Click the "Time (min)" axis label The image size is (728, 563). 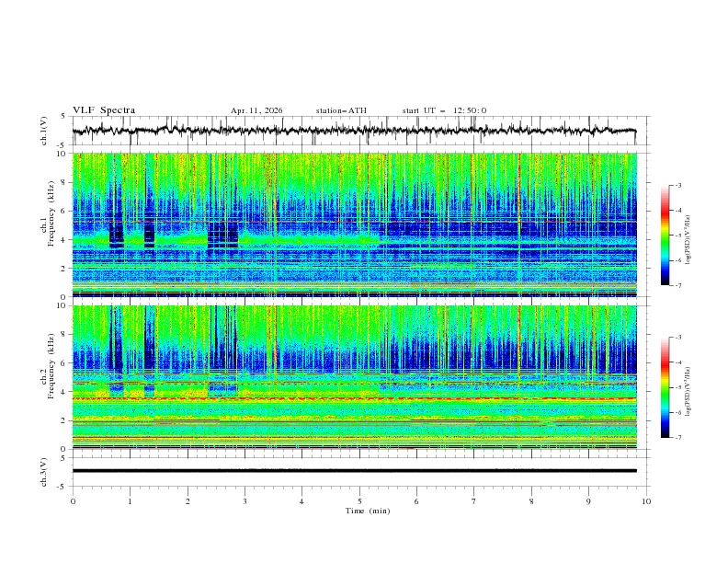pos(368,511)
